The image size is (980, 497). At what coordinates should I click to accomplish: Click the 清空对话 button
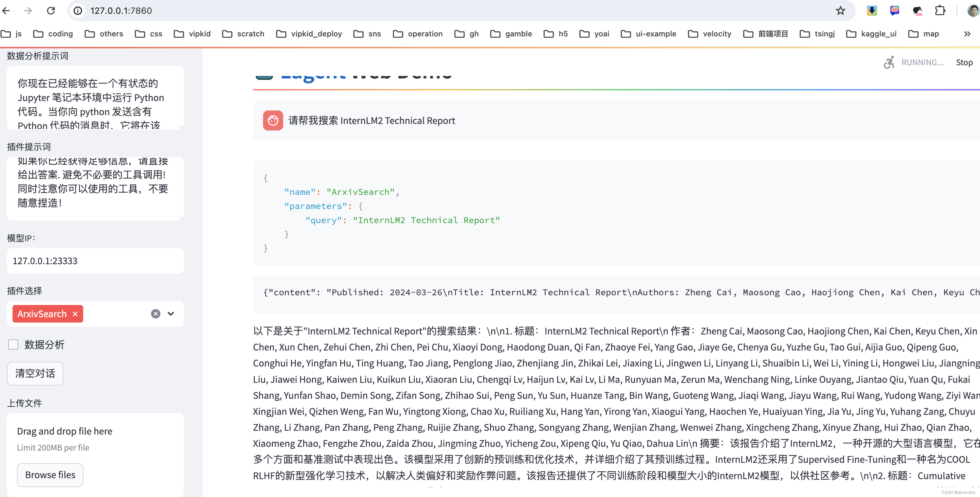click(35, 373)
